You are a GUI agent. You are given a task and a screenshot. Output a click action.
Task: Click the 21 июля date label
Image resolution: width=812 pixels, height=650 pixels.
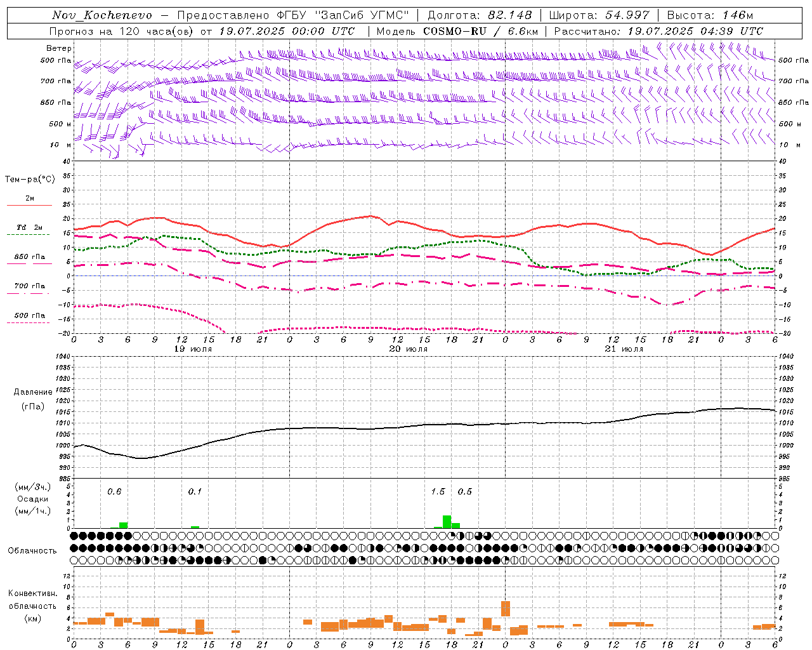coord(624,348)
